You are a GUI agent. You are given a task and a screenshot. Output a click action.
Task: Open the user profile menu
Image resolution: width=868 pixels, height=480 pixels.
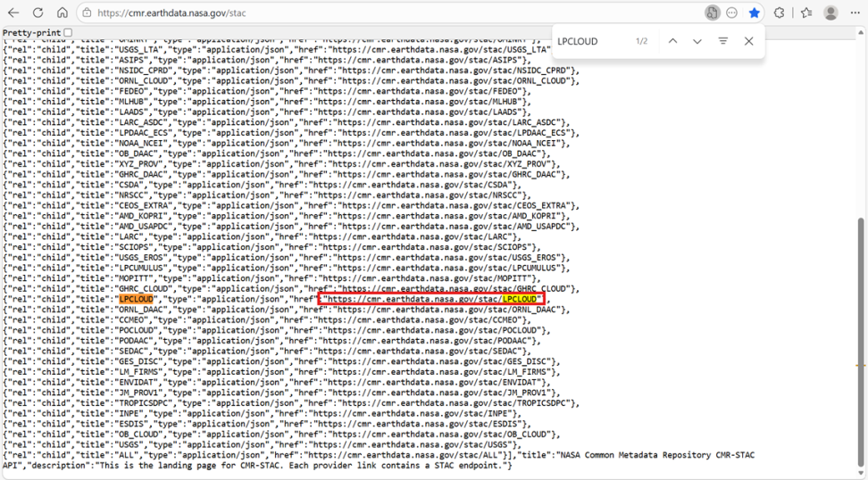click(830, 12)
